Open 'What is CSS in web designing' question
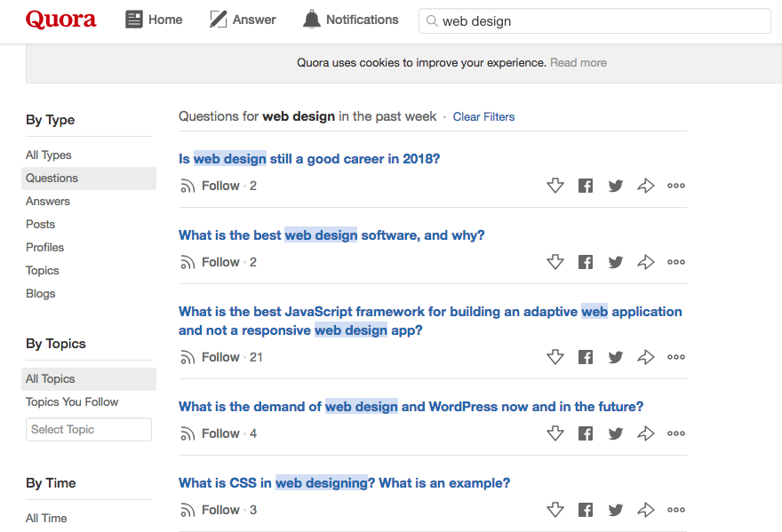The image size is (782, 532). point(344,482)
